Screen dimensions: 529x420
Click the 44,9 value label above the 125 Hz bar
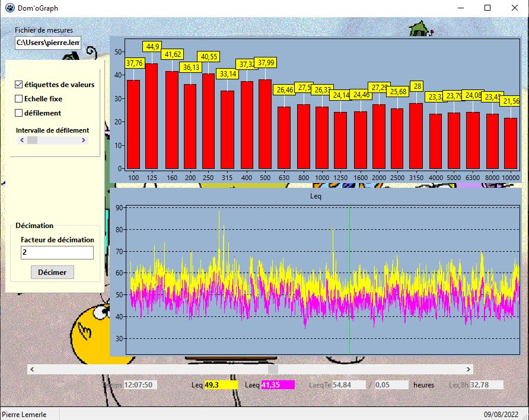click(x=152, y=46)
